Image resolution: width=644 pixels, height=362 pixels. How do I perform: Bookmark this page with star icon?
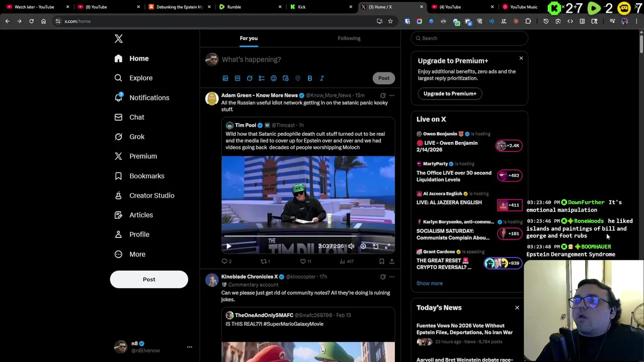(390, 21)
